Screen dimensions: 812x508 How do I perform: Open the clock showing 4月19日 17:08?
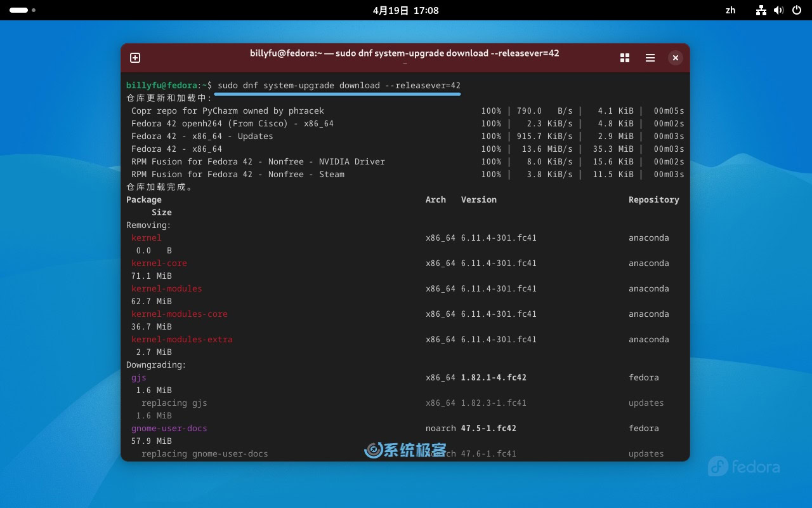[x=406, y=10]
